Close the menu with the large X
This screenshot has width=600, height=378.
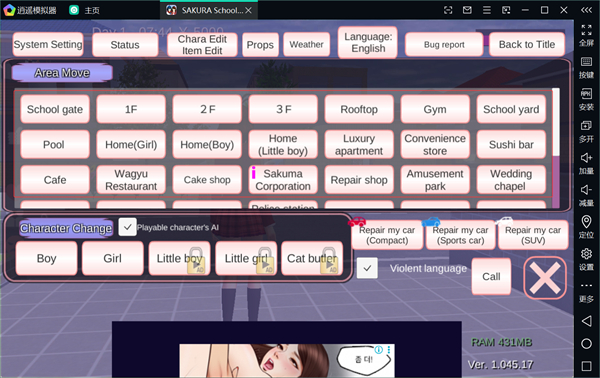point(545,278)
